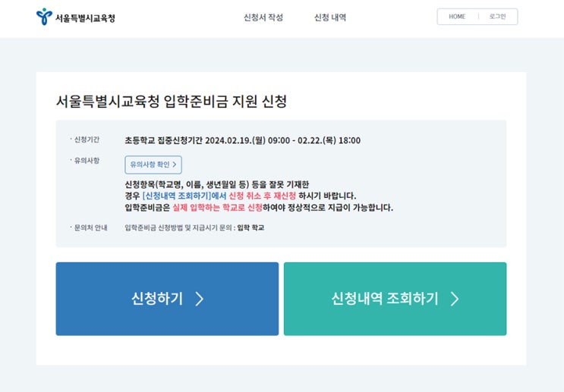The image size is (564, 392).
Task: Click the 로그인 link
Action: click(497, 17)
